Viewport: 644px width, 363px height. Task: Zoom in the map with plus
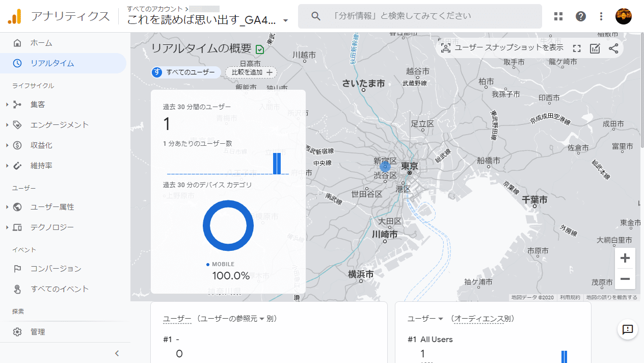pyautogui.click(x=625, y=258)
